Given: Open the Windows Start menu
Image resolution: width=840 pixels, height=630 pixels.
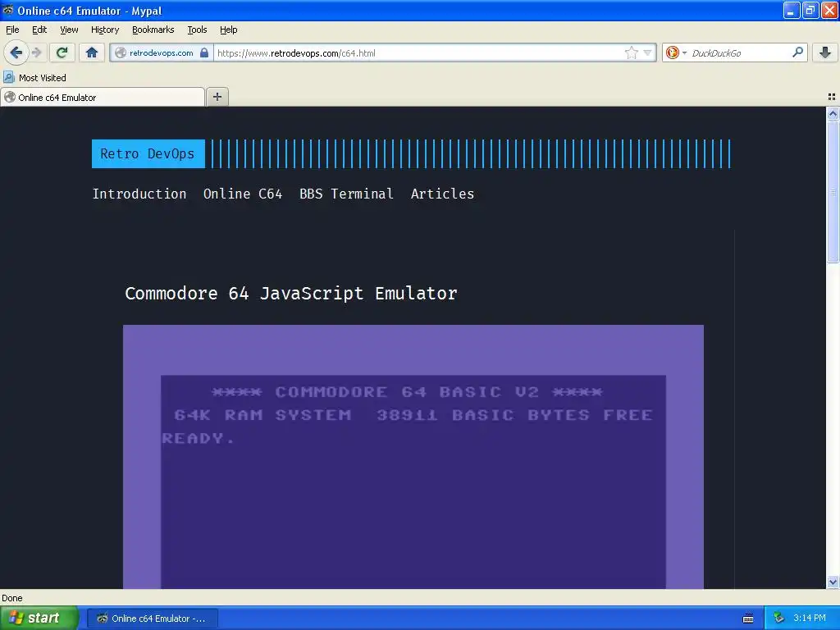Looking at the screenshot, I should click(x=39, y=618).
